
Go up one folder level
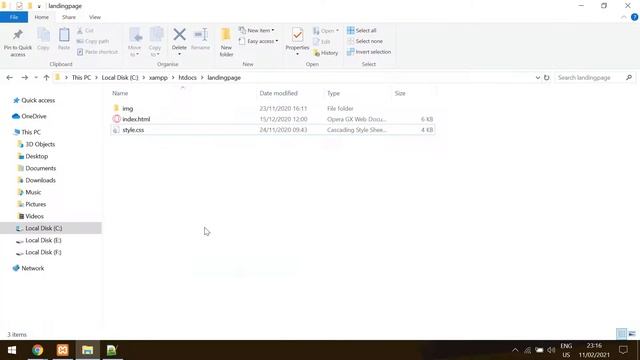coord(46,78)
